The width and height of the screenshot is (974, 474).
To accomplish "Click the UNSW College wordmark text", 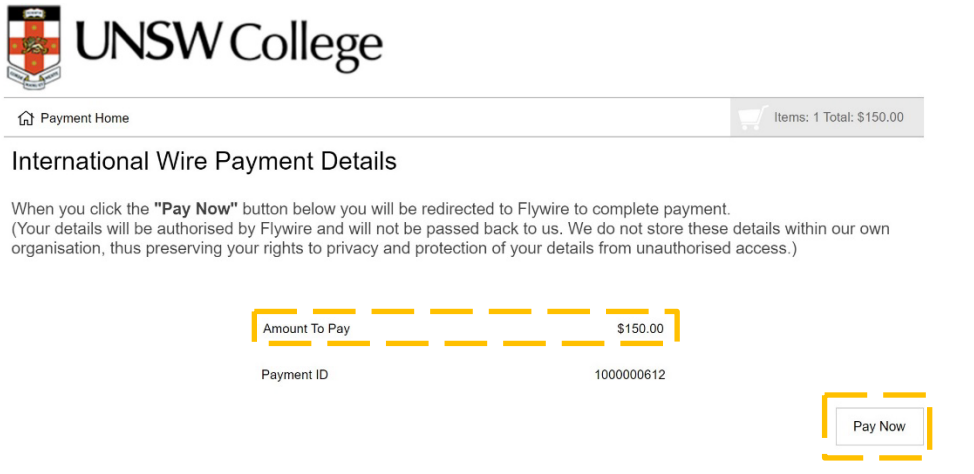I will pos(228,45).
